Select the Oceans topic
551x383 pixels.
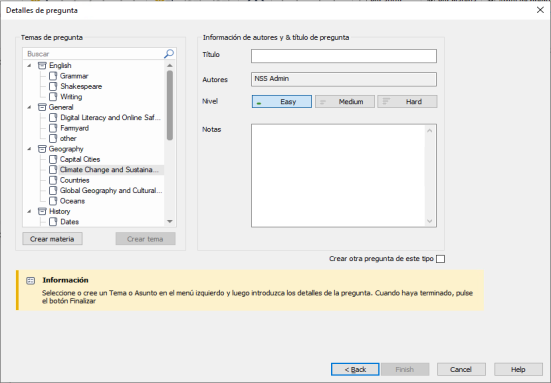[x=72, y=201]
